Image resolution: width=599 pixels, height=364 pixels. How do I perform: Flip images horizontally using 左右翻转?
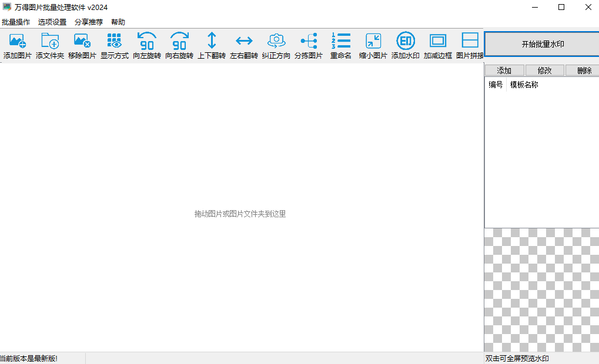[x=244, y=46]
